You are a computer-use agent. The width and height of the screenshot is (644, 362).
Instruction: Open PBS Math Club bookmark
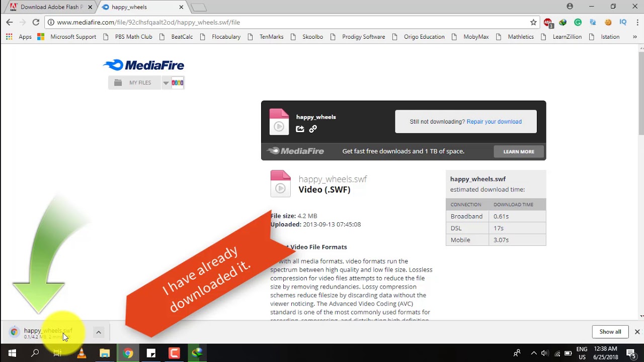(x=127, y=37)
